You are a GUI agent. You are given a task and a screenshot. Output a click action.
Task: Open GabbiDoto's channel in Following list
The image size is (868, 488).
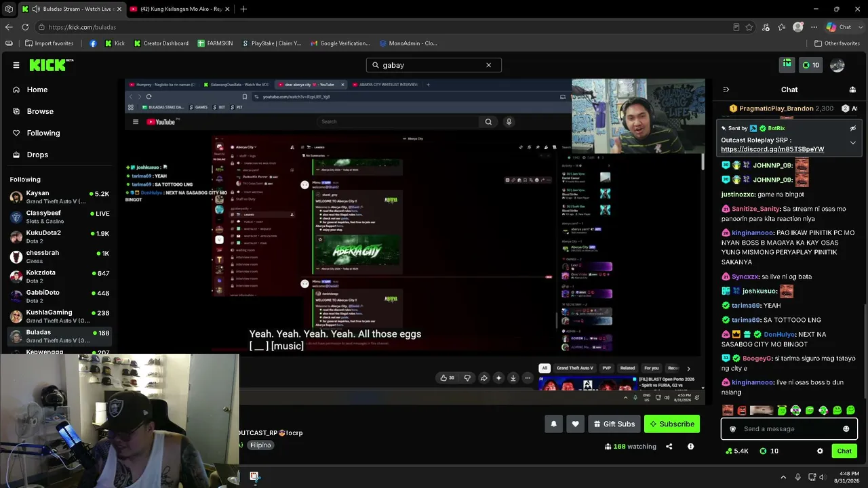pyautogui.click(x=60, y=296)
